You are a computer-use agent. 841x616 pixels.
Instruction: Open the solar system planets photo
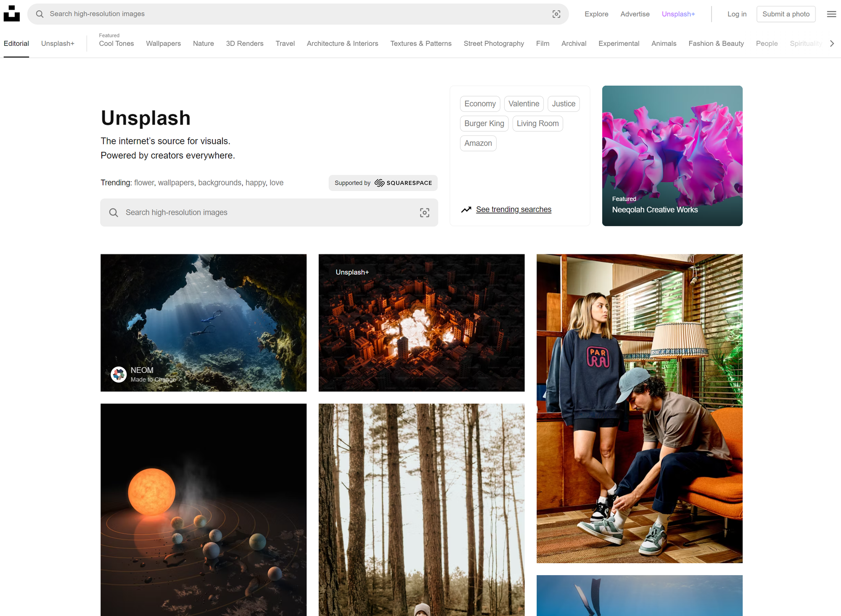pyautogui.click(x=204, y=509)
